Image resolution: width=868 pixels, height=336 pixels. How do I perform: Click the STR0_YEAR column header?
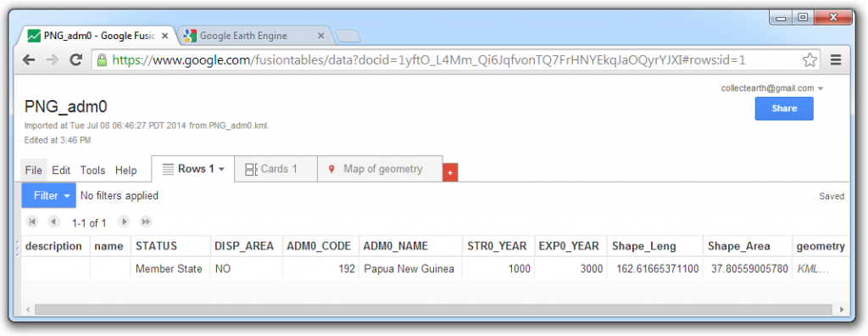click(x=498, y=246)
